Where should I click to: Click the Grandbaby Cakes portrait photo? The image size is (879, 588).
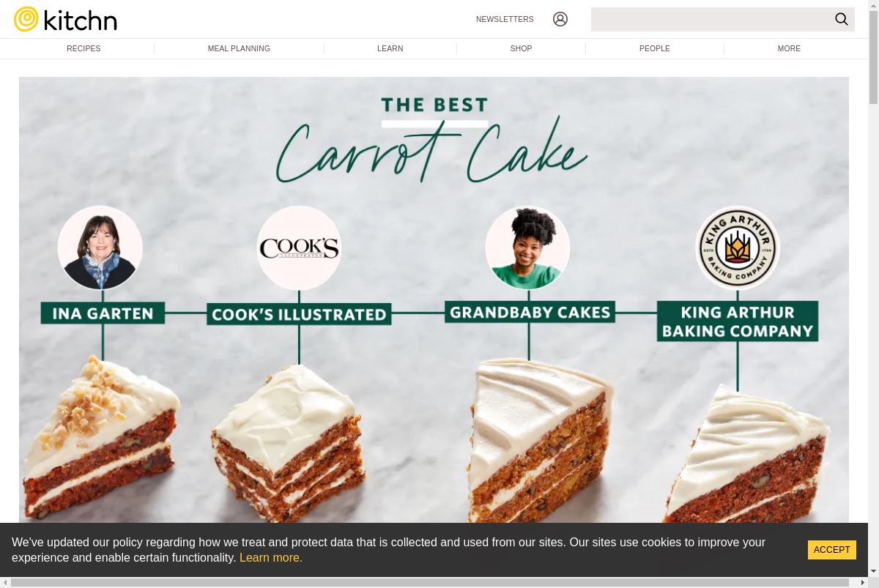(527, 248)
